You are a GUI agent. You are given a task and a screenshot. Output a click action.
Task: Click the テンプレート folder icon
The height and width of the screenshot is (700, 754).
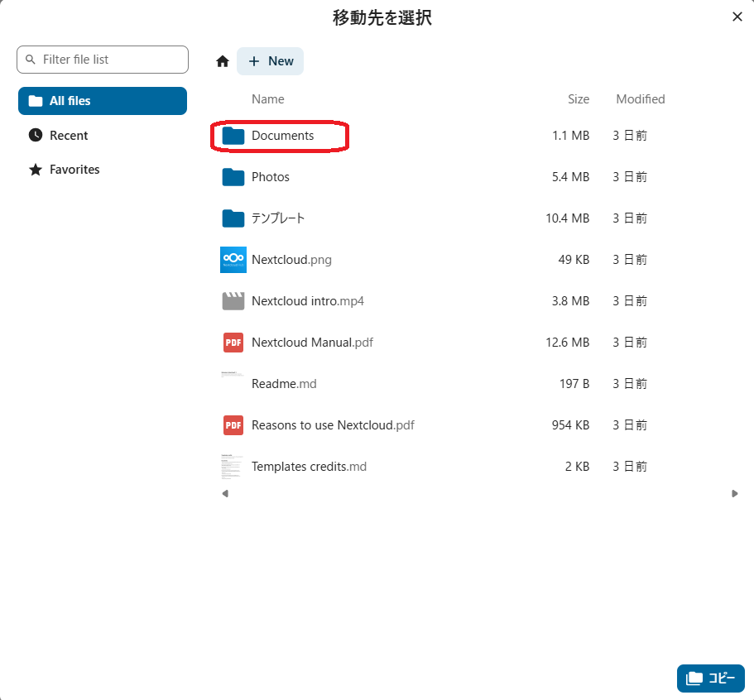click(233, 218)
